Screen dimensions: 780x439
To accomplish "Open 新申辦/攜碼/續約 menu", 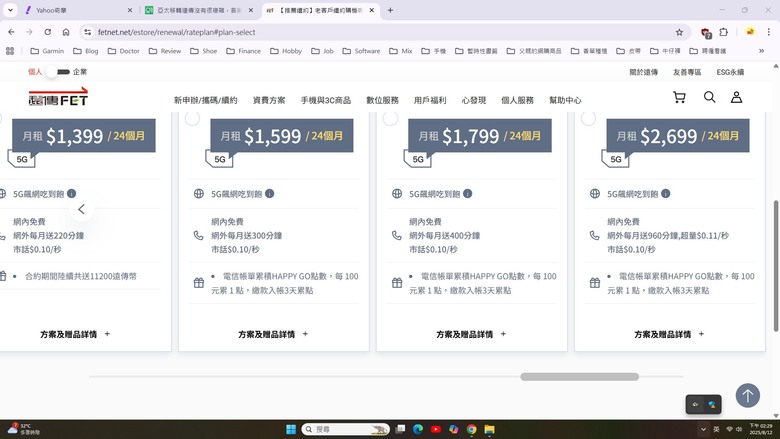I will (x=205, y=100).
